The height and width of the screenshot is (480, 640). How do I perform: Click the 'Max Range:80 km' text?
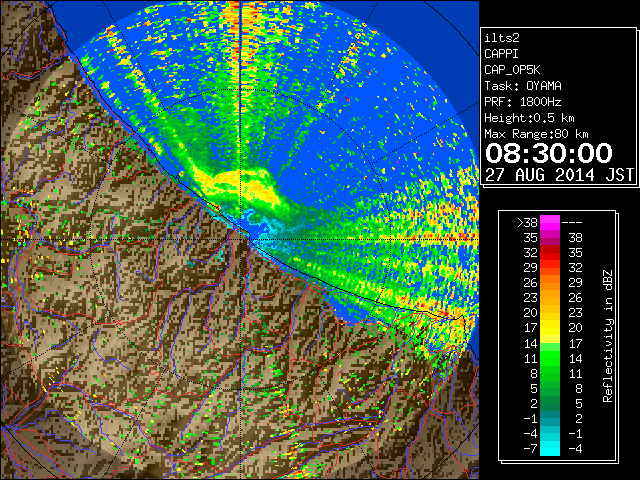click(x=536, y=134)
